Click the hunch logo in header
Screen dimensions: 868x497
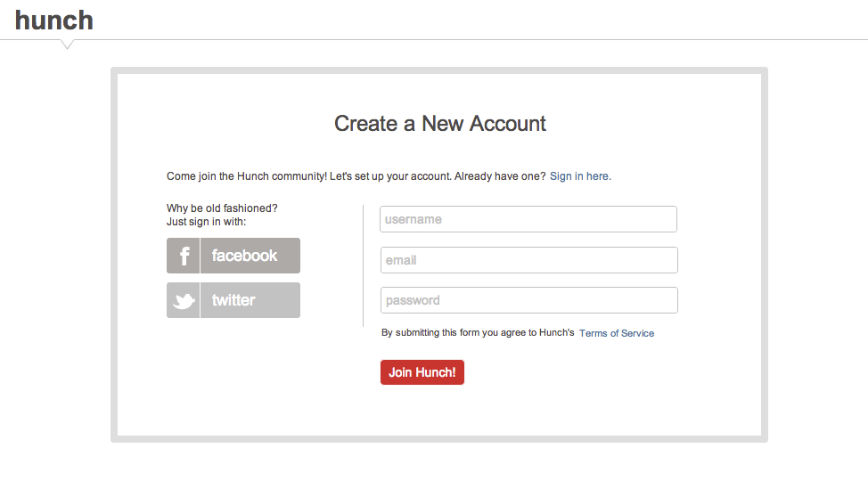53,20
